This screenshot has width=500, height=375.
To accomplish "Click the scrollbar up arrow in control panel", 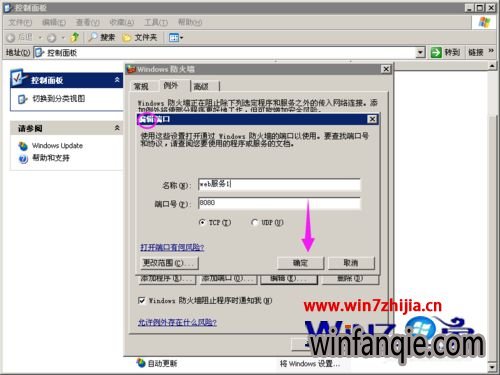I will pos(492,66).
